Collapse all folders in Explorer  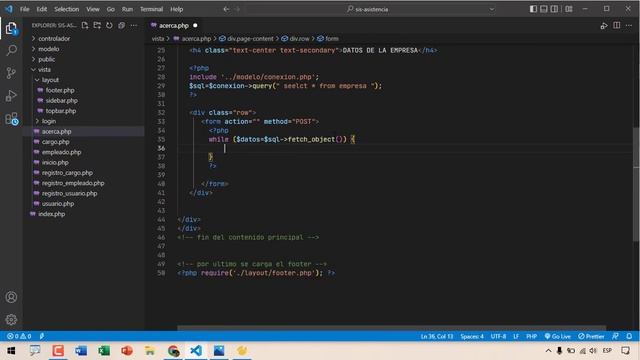coord(122,25)
